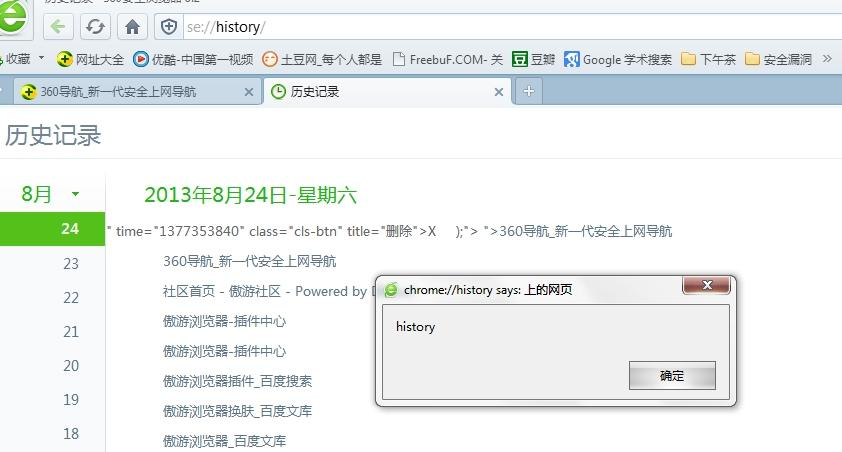Focus the se://history address field
The height and width of the screenshot is (452, 842).
510,26
